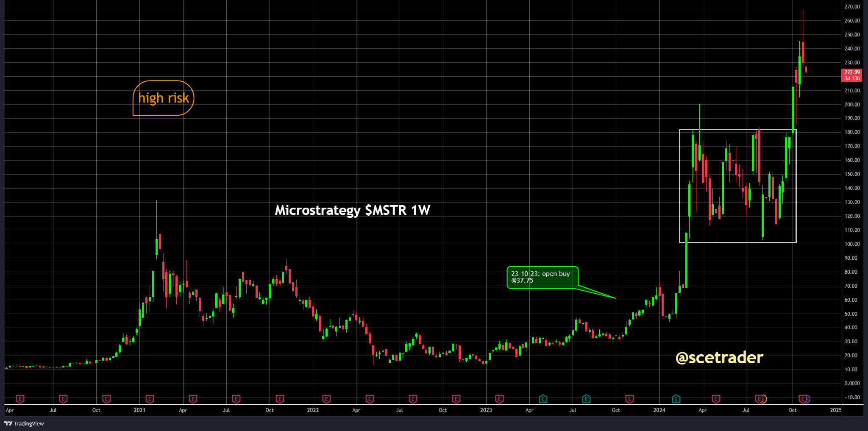868x431 pixels.
Task: Click the 0.0000 price axis label
Action: point(852,384)
